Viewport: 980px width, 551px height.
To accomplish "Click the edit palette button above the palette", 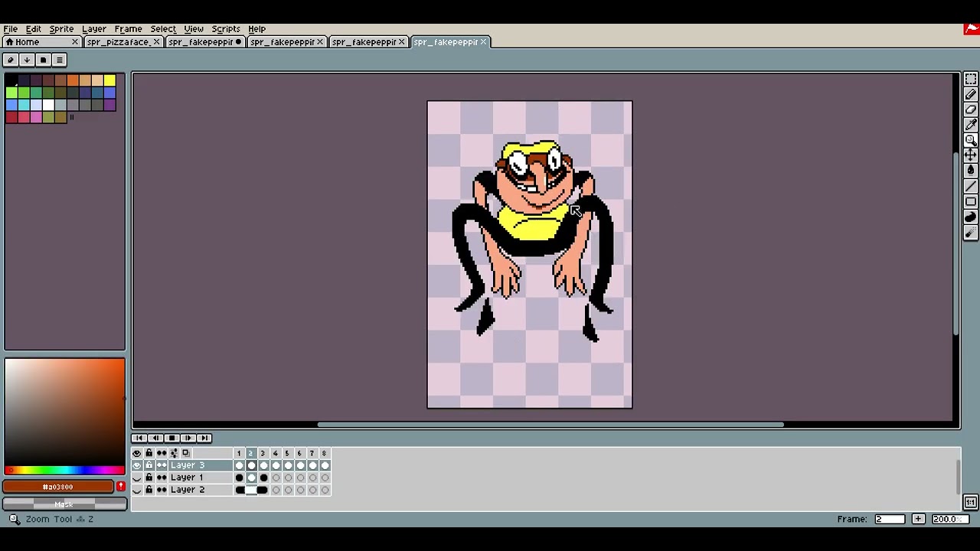I will coord(10,60).
